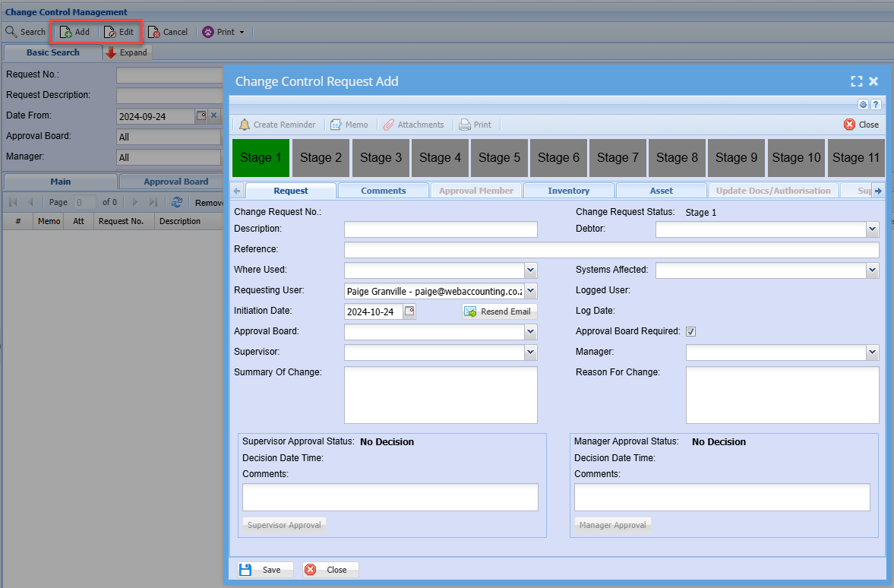
Task: Open the Where Used dropdown list
Action: [x=530, y=270]
